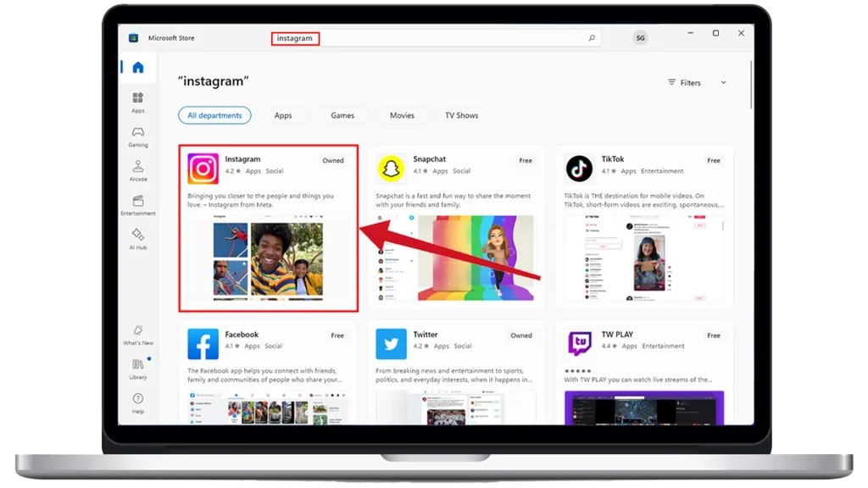Select the Apps filter tab
The image size is (868, 488).
283,115
